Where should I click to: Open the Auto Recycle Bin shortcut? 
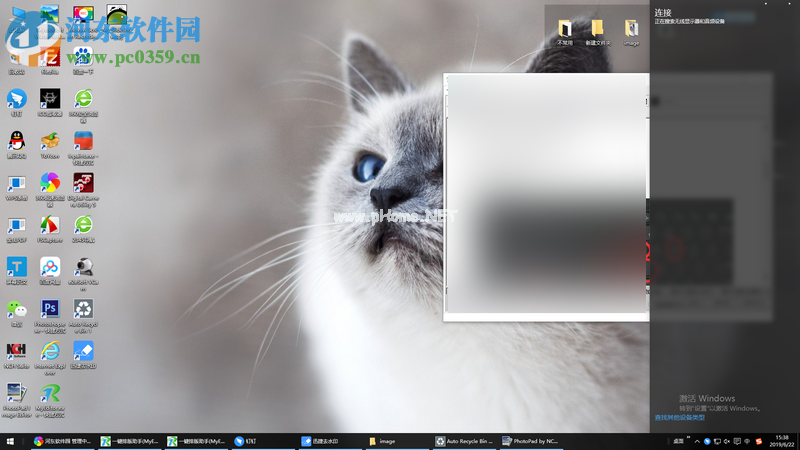click(83, 316)
